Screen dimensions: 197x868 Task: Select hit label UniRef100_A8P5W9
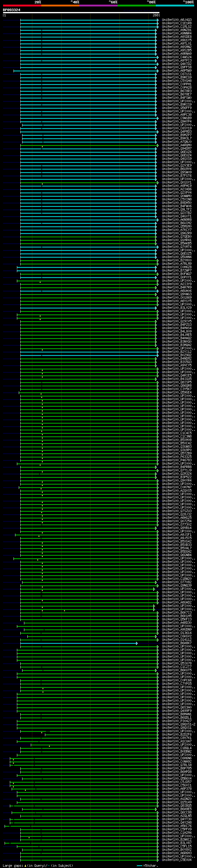(177, 71)
